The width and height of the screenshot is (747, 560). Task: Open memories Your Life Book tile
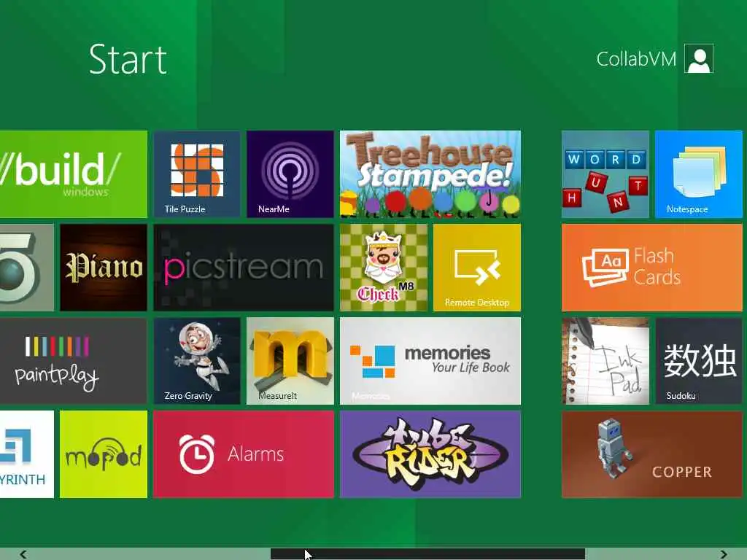point(430,361)
